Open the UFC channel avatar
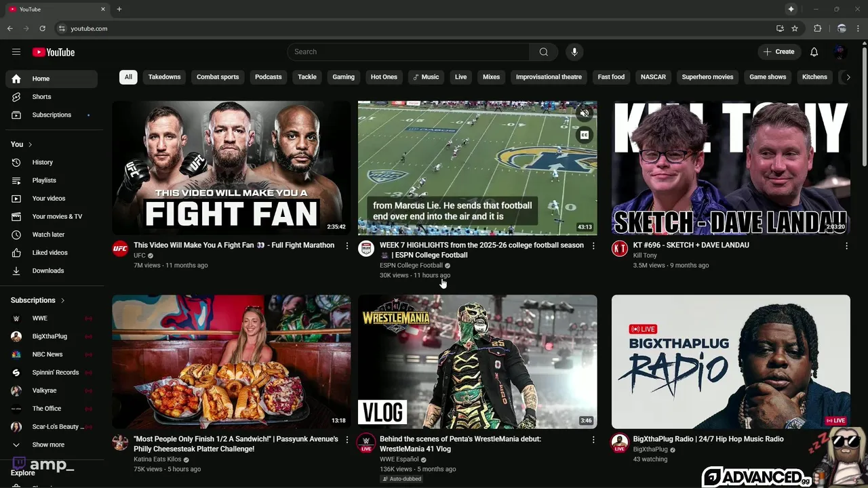Screen dimensions: 868x488 click(x=120, y=249)
